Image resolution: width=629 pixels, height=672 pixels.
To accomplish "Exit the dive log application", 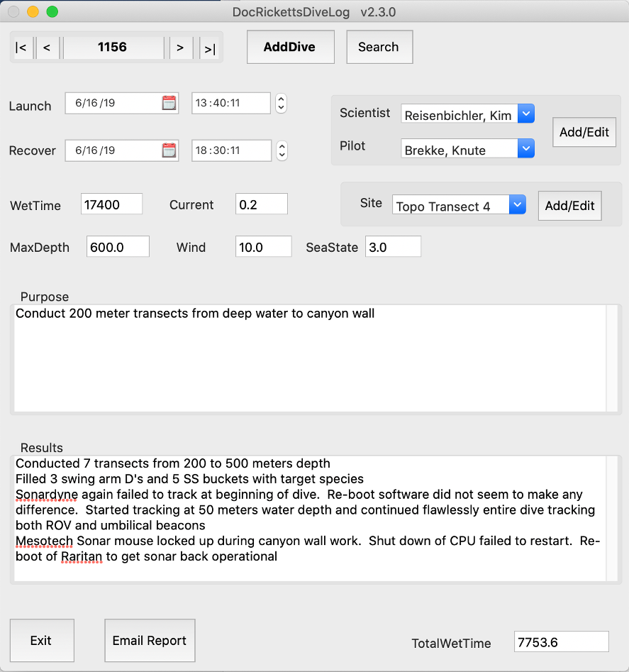I will (x=41, y=641).
